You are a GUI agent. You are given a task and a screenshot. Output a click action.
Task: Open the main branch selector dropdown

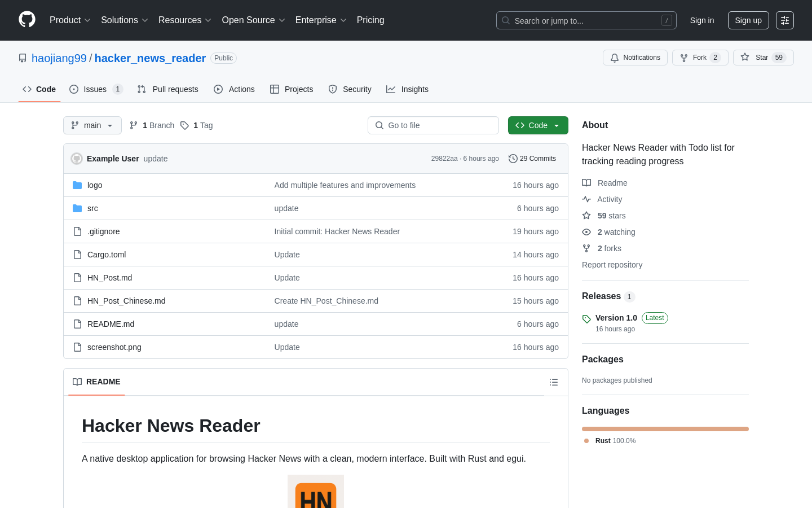click(92, 125)
